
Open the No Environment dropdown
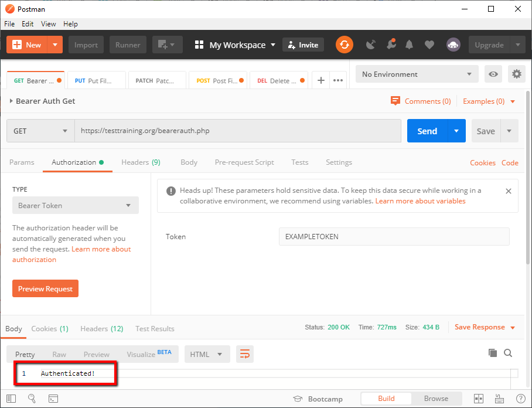pos(417,74)
